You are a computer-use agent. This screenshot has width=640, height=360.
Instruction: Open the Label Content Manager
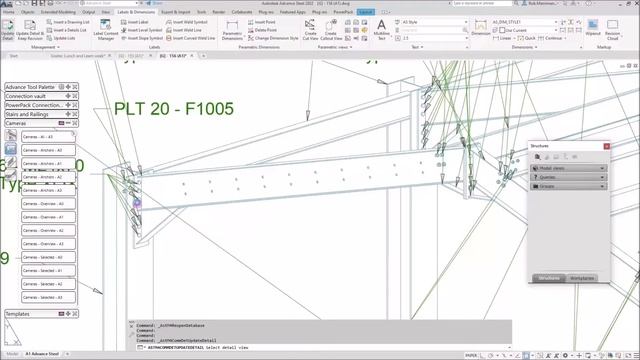tap(106, 29)
